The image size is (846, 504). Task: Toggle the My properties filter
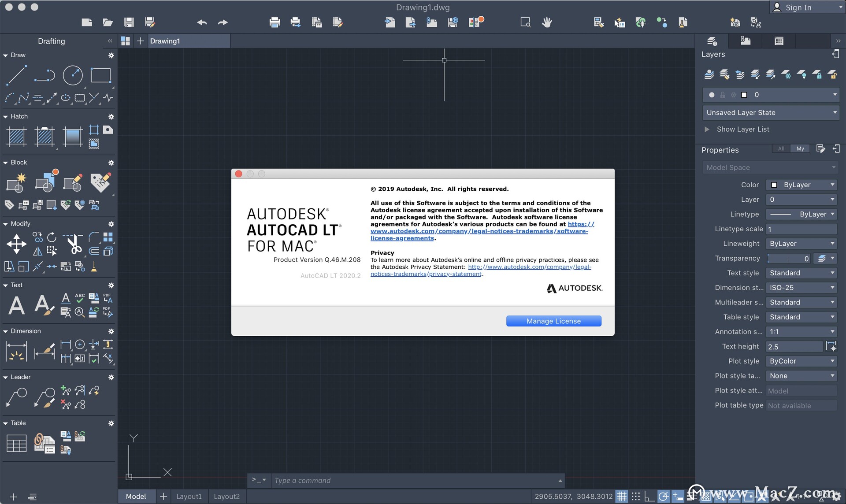[800, 149]
